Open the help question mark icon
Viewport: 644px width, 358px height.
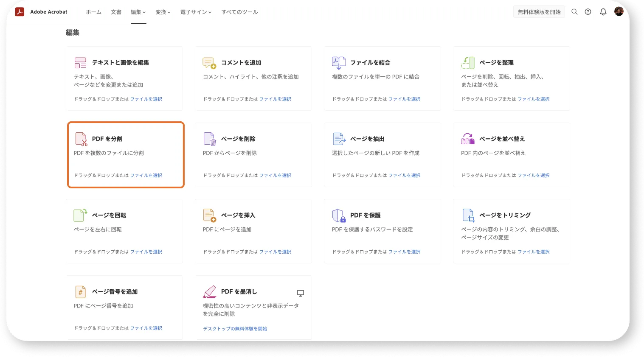coord(588,12)
